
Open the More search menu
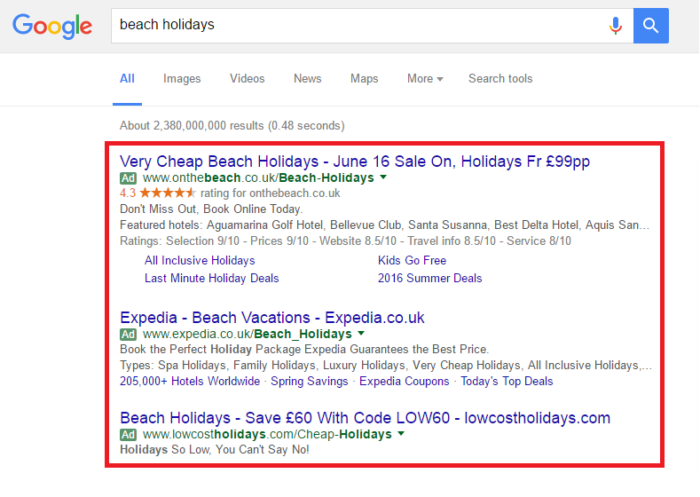425,79
